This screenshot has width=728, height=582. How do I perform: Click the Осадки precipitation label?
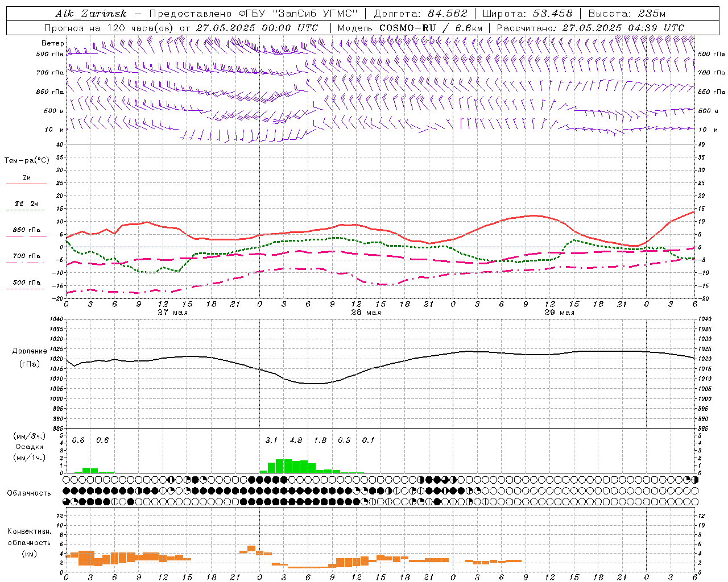click(x=30, y=447)
